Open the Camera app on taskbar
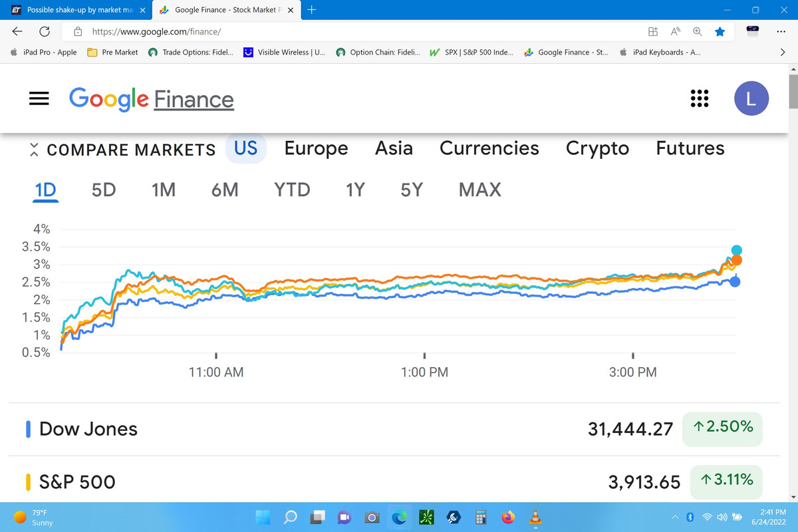The image size is (798, 532). 372,517
